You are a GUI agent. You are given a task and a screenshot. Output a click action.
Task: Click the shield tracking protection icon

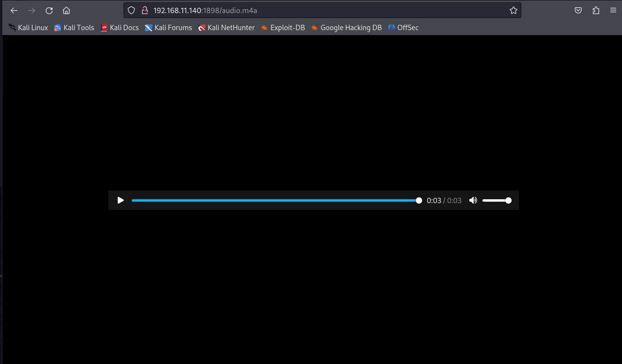131,11
